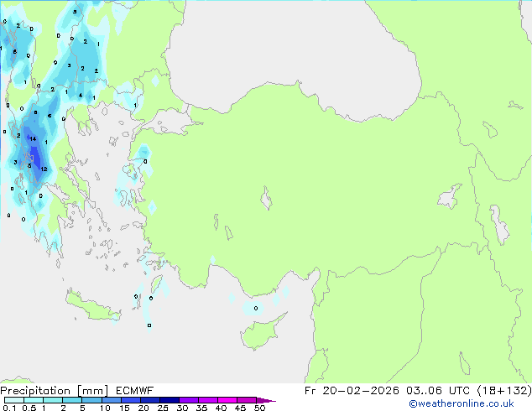Click the '12' precipitation value on map
Image resolution: width=532 pixels, height=411 pixels.
tap(44, 169)
